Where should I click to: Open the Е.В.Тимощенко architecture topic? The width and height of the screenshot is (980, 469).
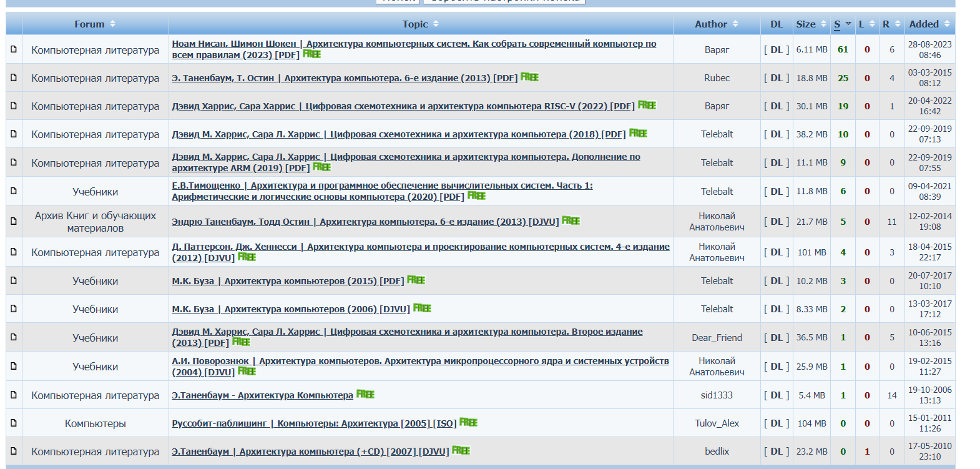pyautogui.click(x=382, y=191)
